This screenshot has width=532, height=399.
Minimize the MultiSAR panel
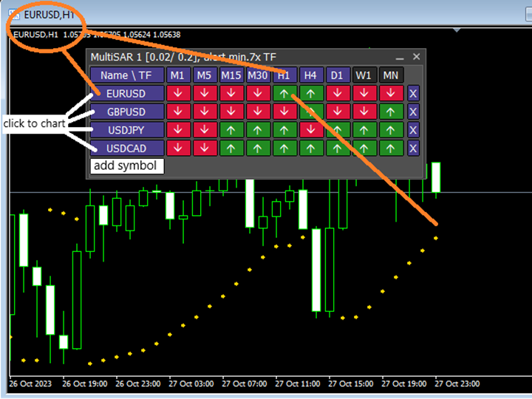click(x=400, y=57)
